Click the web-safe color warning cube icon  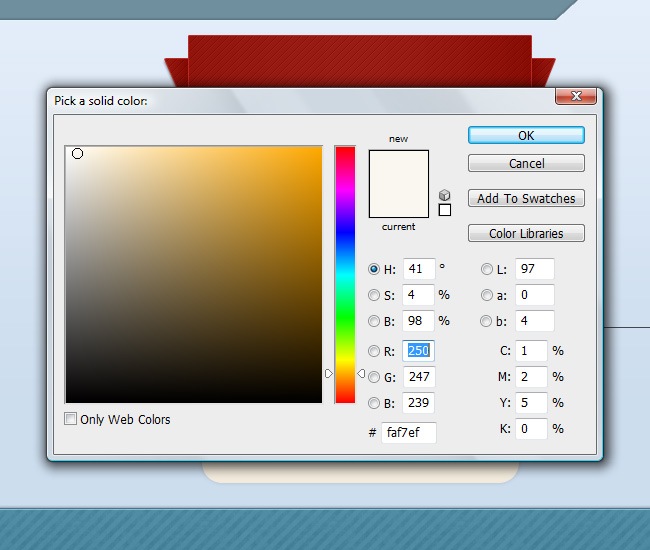[x=445, y=195]
